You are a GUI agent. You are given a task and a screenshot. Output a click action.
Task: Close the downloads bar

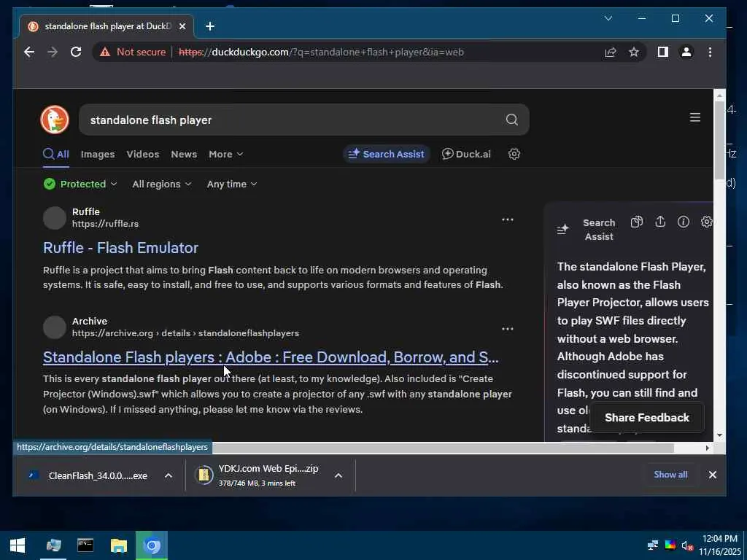[x=712, y=475]
